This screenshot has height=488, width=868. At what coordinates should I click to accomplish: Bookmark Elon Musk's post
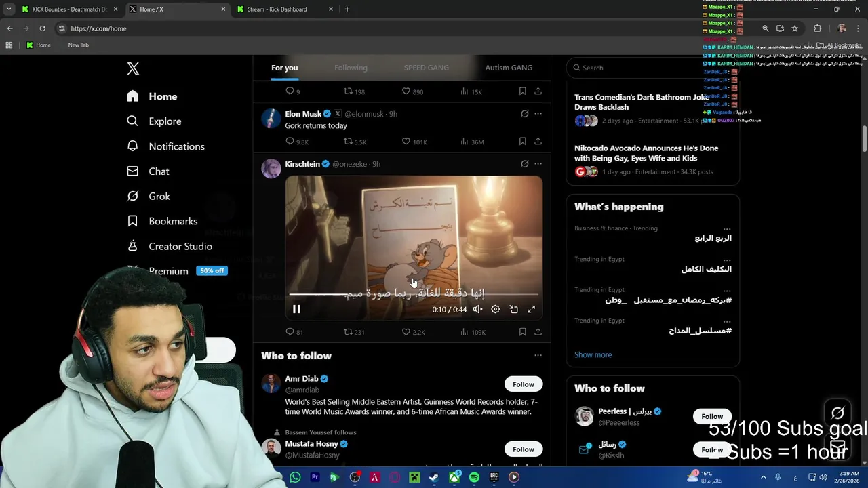coord(522,142)
